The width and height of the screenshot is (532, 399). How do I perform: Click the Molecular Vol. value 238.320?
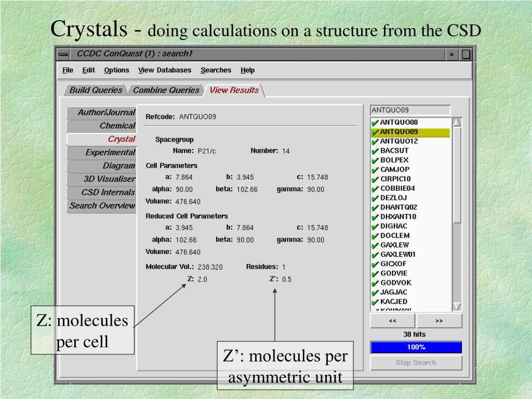pos(210,267)
